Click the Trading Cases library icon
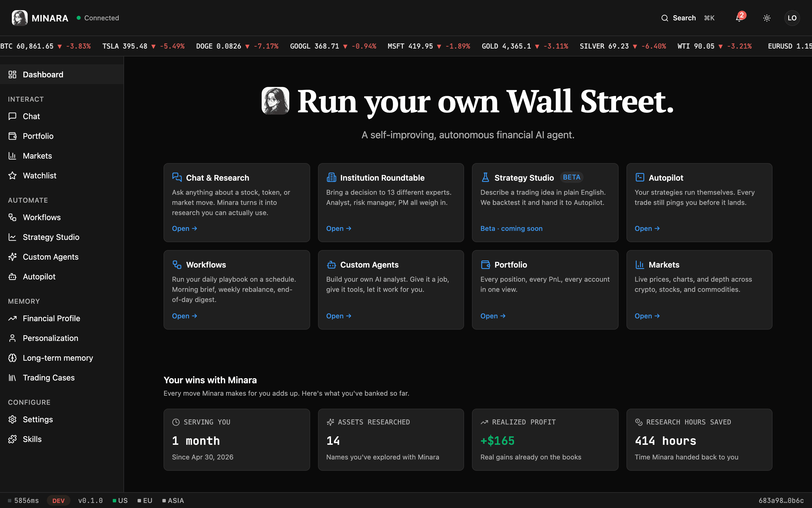This screenshot has width=812, height=508. pos(12,378)
